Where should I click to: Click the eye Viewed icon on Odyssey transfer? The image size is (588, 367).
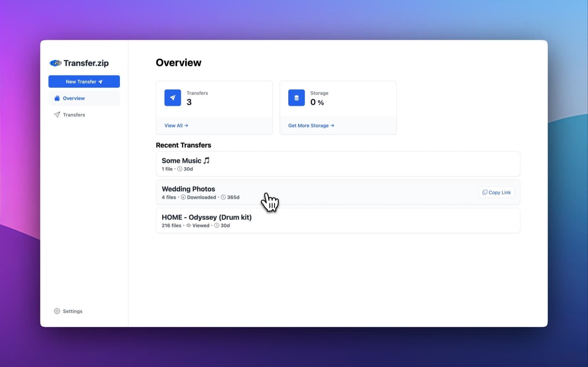(189, 226)
